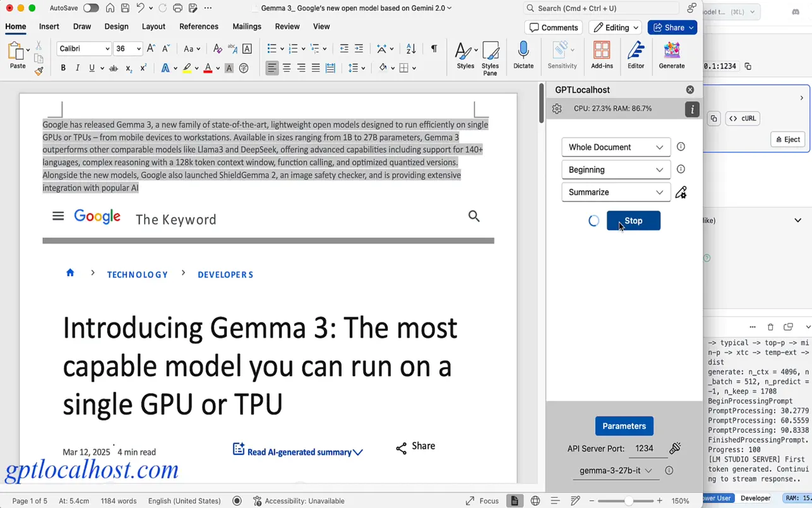Viewport: 812px width, 508px height.
Task: Click the Parameters button
Action: [x=624, y=426]
